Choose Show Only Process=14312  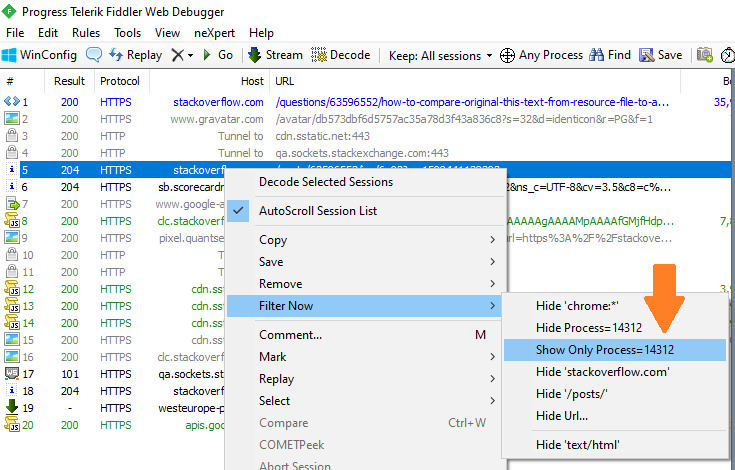tap(615, 350)
